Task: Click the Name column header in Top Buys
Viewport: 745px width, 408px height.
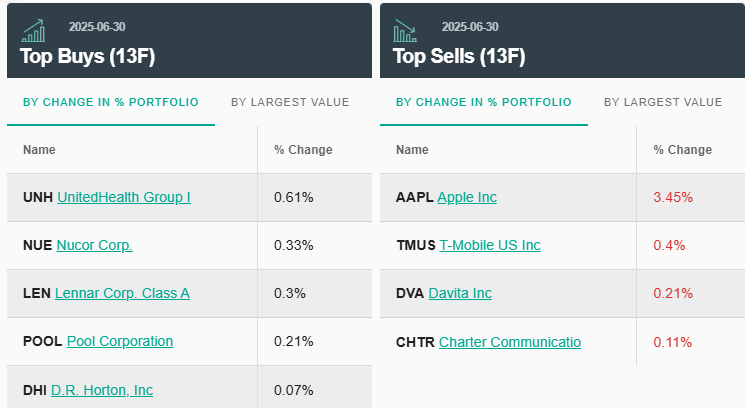Action: 39,150
